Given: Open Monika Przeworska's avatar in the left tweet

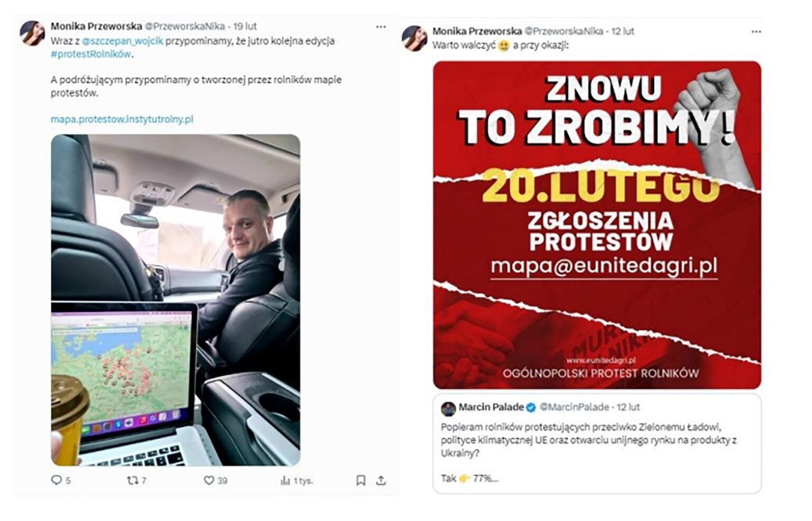Looking at the screenshot, I should click(x=32, y=33).
